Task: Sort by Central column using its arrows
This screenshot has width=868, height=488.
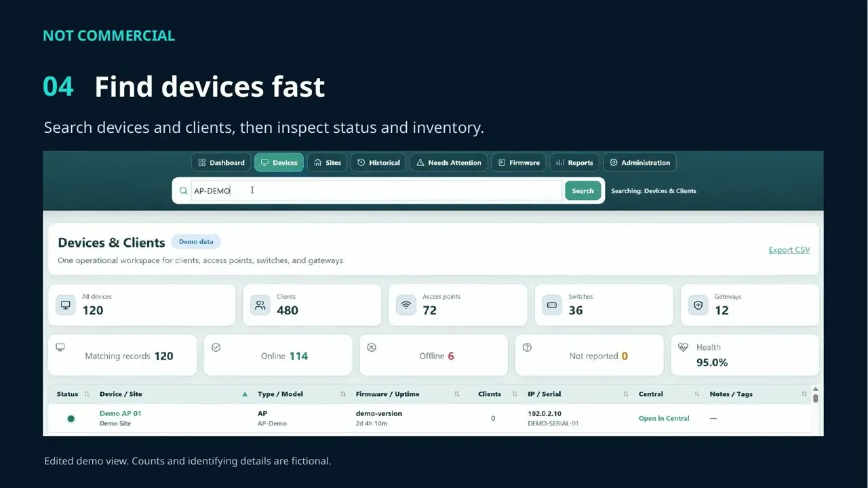Action: pyautogui.click(x=696, y=394)
